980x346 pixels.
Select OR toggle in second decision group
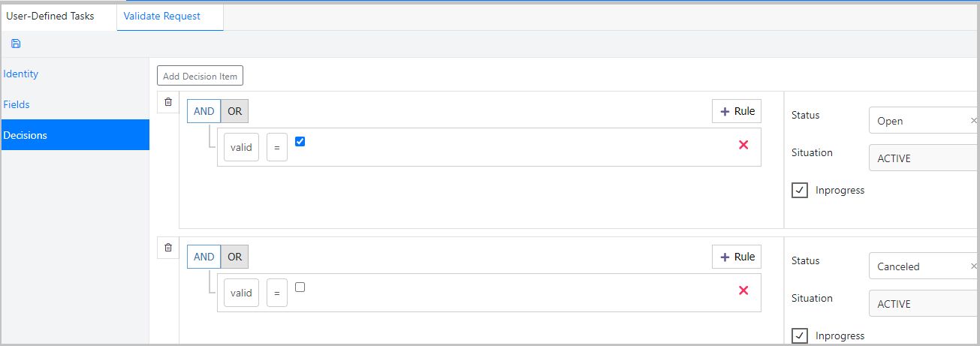235,257
